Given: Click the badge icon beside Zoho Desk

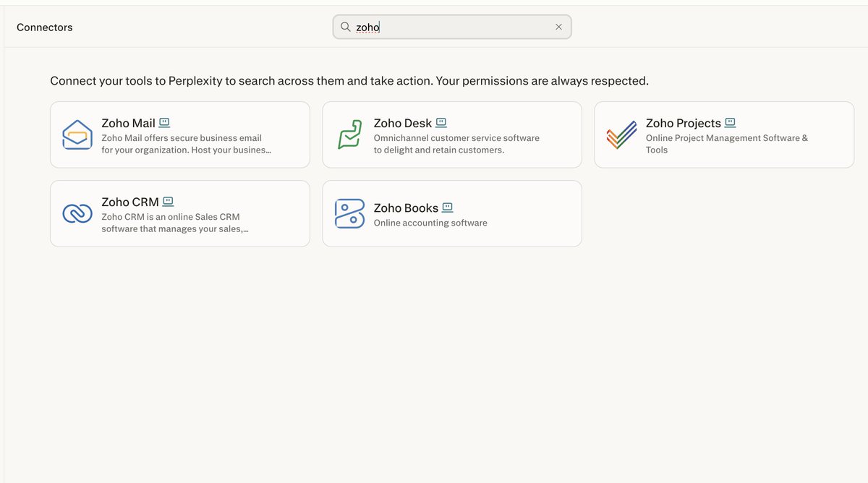Looking at the screenshot, I should (441, 123).
